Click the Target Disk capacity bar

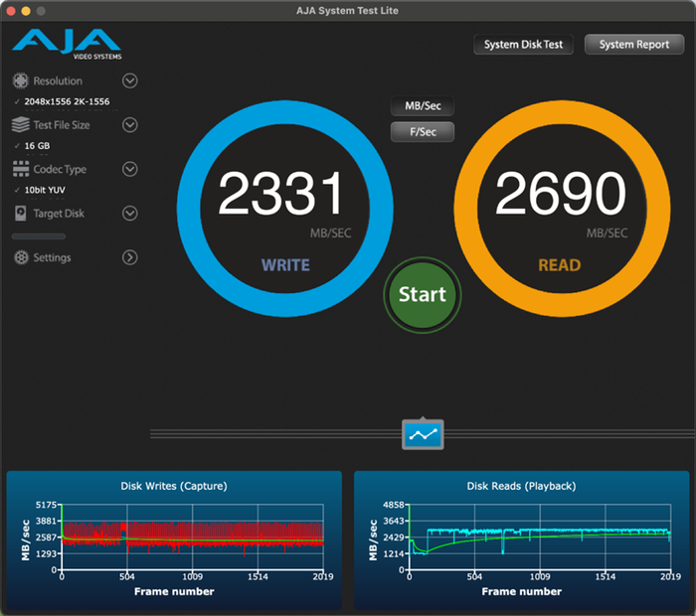(x=39, y=236)
